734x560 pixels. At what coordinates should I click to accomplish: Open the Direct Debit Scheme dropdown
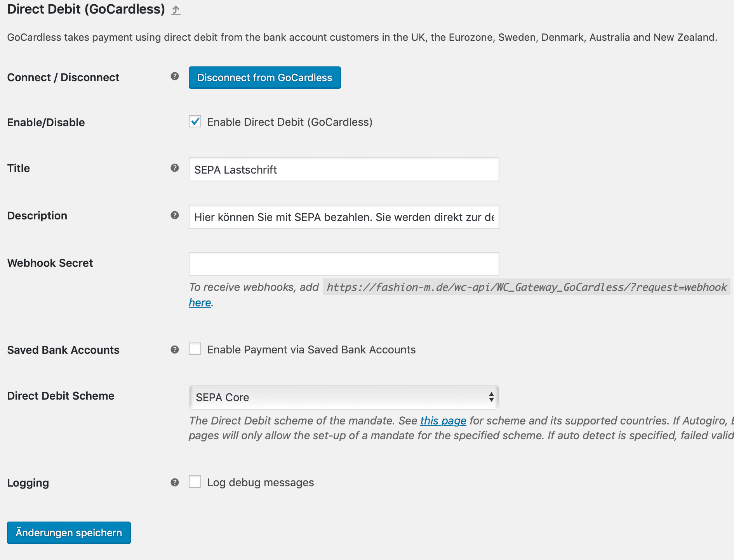[x=344, y=397]
